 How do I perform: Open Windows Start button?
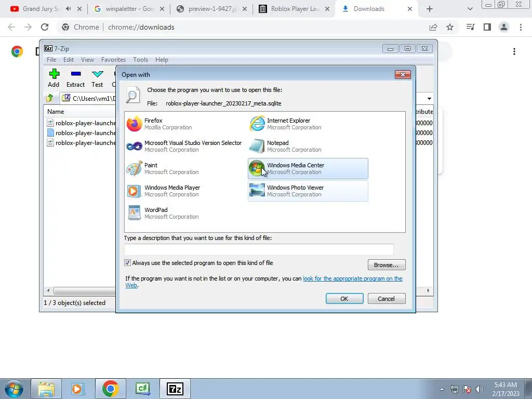[14, 389]
